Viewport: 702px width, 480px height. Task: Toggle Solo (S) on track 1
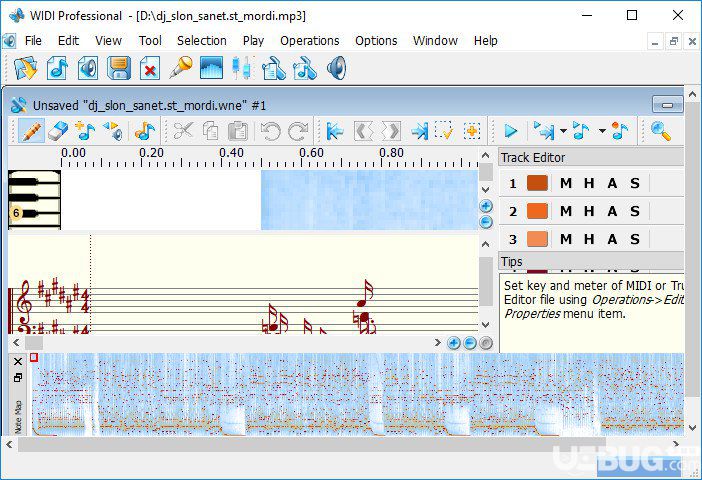635,183
